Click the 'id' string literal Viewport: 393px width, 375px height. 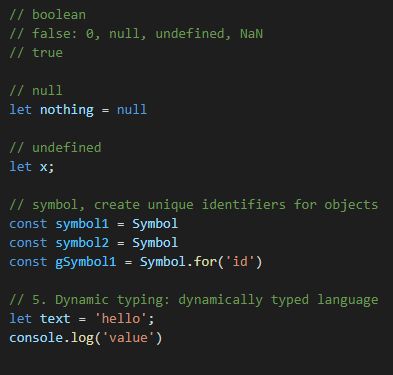(x=240, y=262)
